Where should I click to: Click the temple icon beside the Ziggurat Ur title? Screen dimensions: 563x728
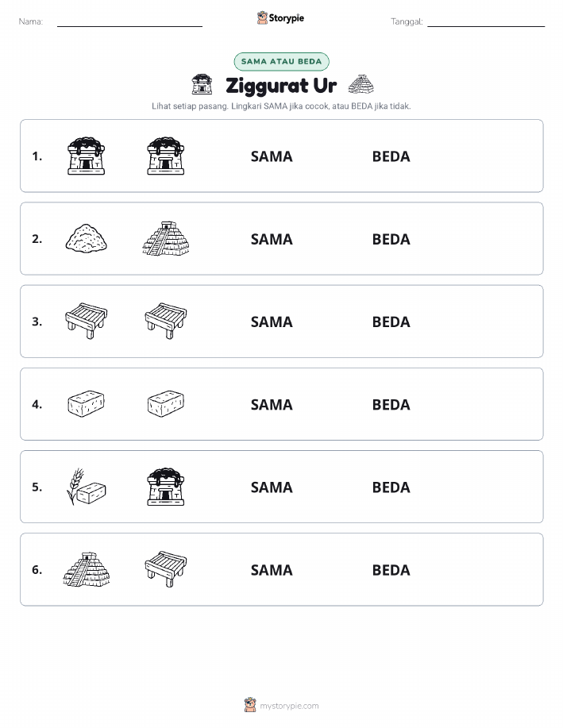click(x=202, y=84)
